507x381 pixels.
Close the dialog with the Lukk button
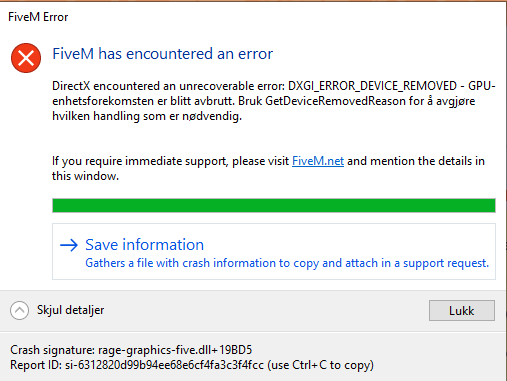click(x=462, y=310)
